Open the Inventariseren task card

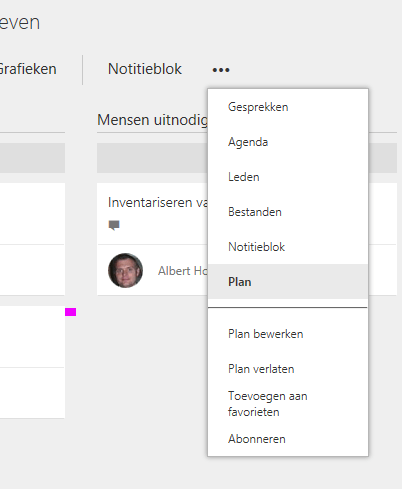click(153, 214)
